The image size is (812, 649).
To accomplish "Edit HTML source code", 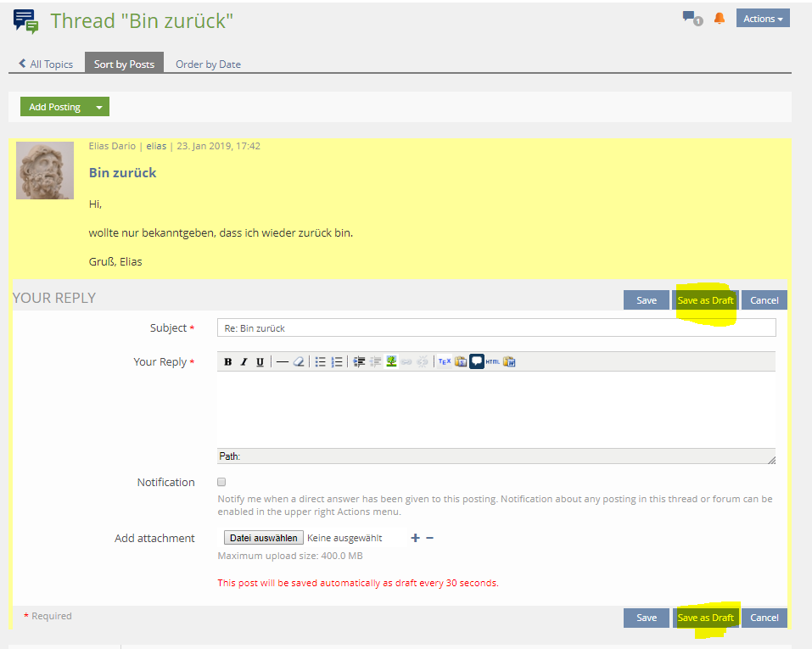I will [492, 361].
